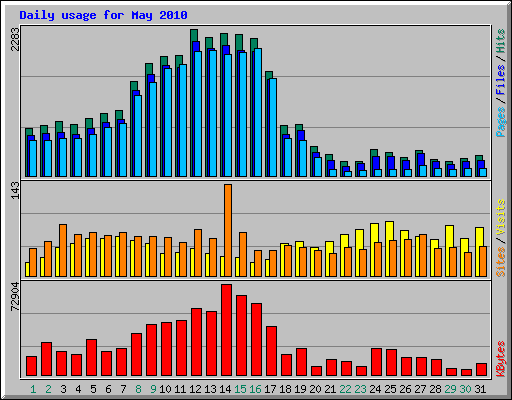Image resolution: width=512 pixels, height=400 pixels.
Task: Click the 'Visits' legend label
Action: (x=501, y=217)
